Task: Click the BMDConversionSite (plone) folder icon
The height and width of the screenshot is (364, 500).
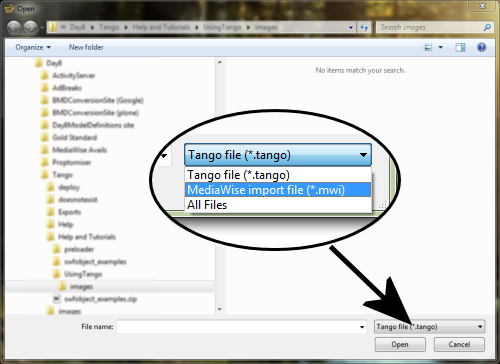Action: pos(44,113)
